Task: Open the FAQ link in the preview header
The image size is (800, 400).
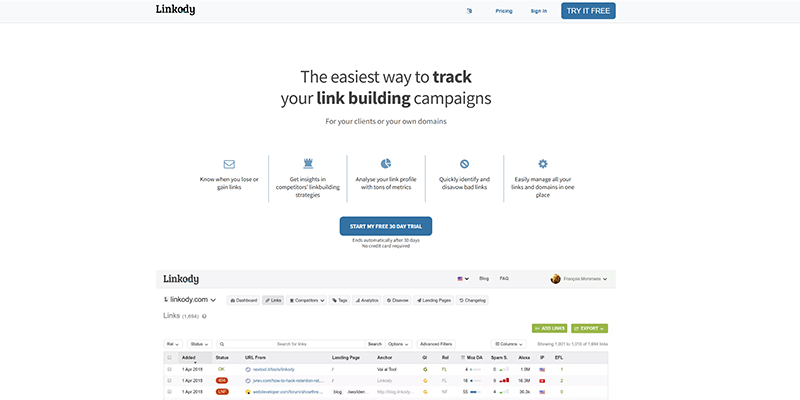Action: click(504, 279)
